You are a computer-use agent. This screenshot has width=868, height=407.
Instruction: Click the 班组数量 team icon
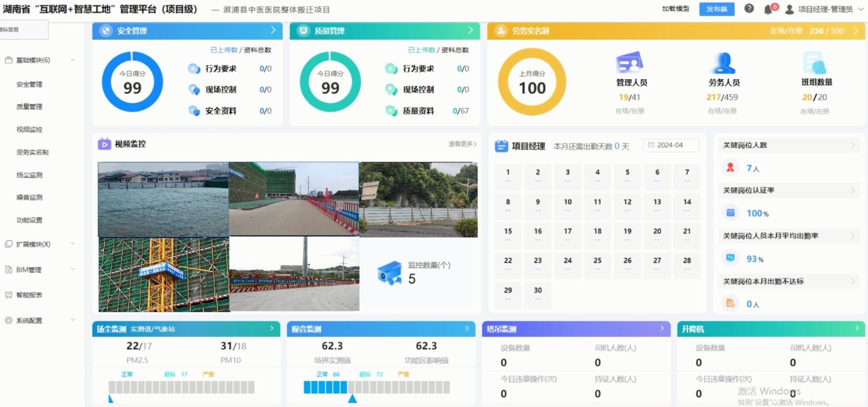tap(814, 63)
